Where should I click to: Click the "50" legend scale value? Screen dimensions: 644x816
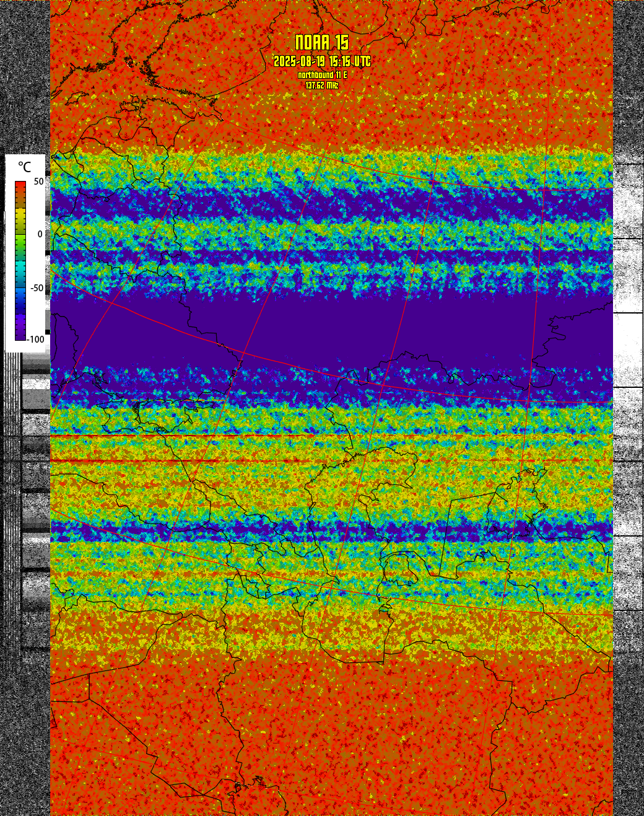click(39, 182)
